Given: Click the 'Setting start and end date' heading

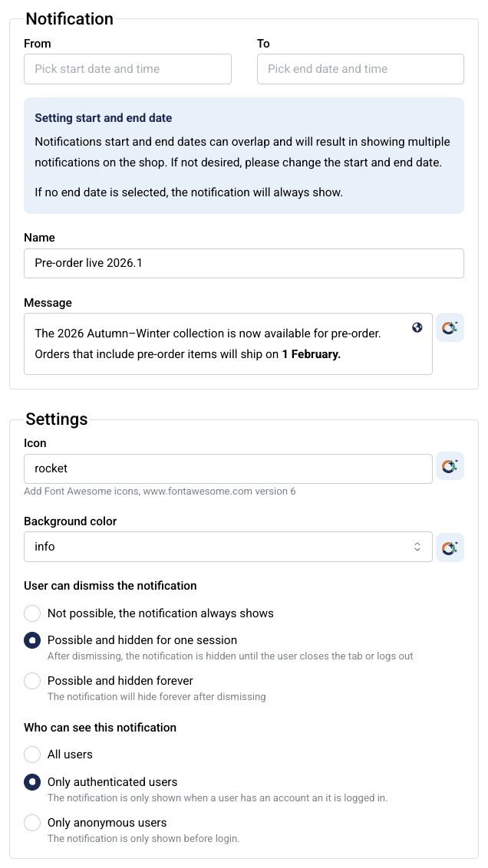Looking at the screenshot, I should (104, 118).
